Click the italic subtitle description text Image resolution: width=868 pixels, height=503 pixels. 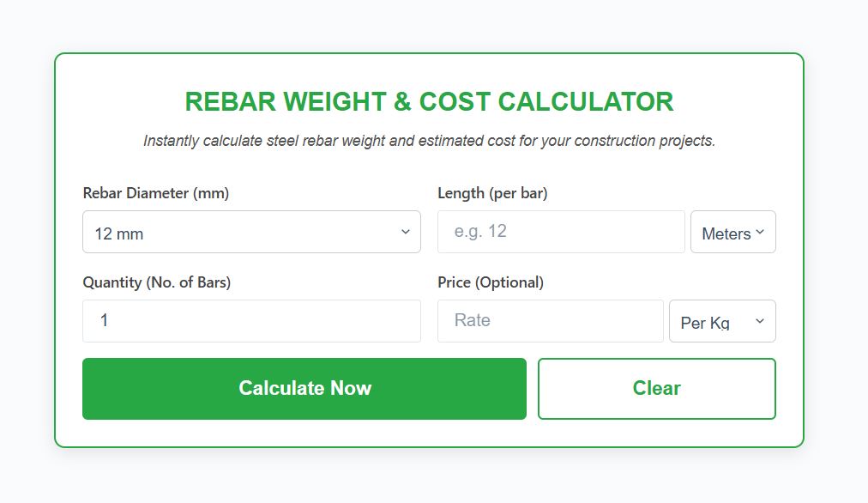click(x=429, y=140)
